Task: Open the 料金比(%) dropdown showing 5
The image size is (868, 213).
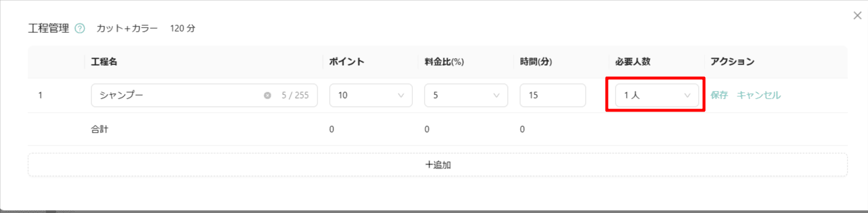Action: (x=466, y=95)
